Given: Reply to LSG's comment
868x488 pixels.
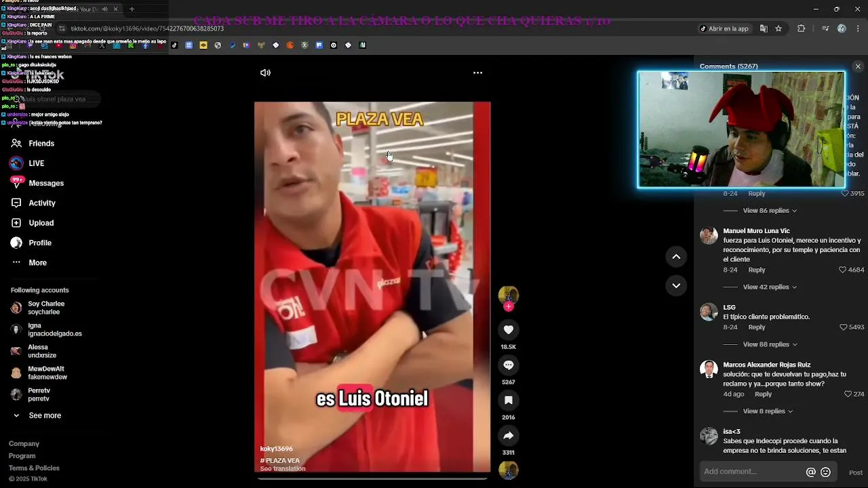Looking at the screenshot, I should click(757, 327).
